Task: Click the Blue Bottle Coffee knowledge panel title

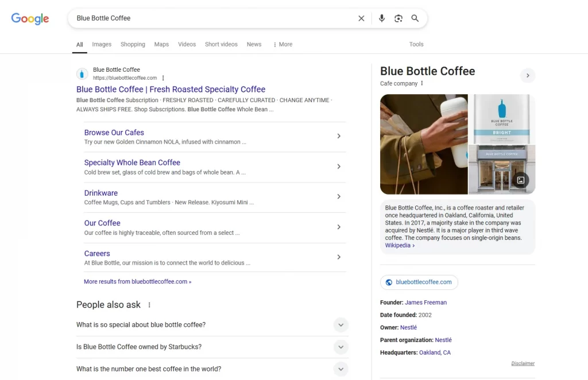Action: point(427,71)
